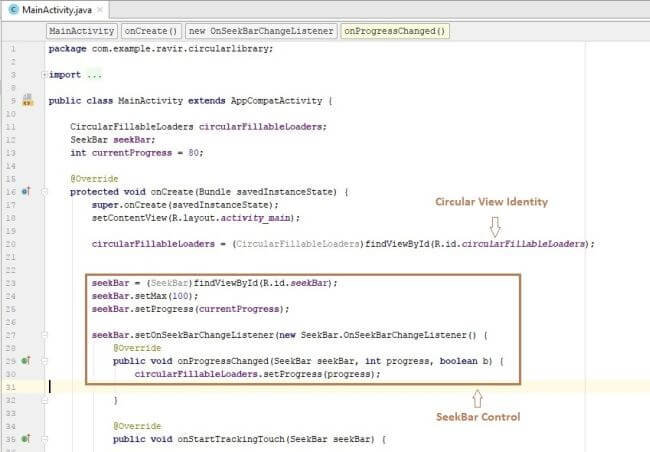Click the folded import ellipsis
Viewport: 650px width, 452px height.
coord(94,75)
